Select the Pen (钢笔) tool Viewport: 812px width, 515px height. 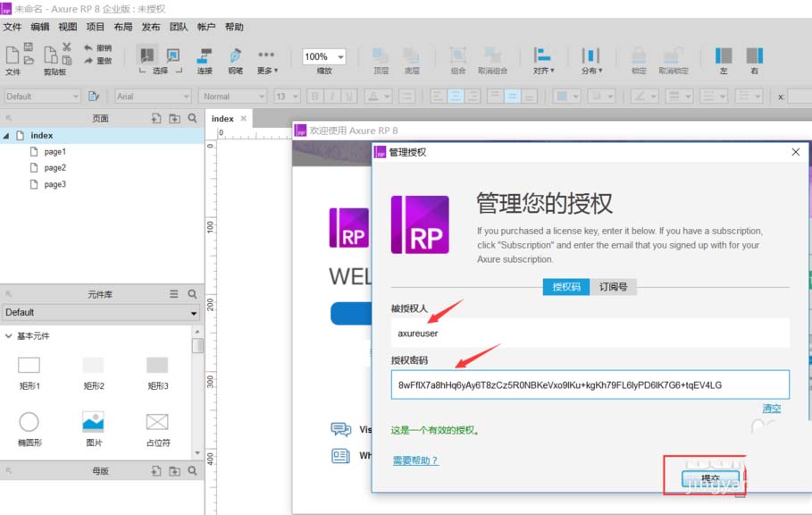click(x=235, y=58)
